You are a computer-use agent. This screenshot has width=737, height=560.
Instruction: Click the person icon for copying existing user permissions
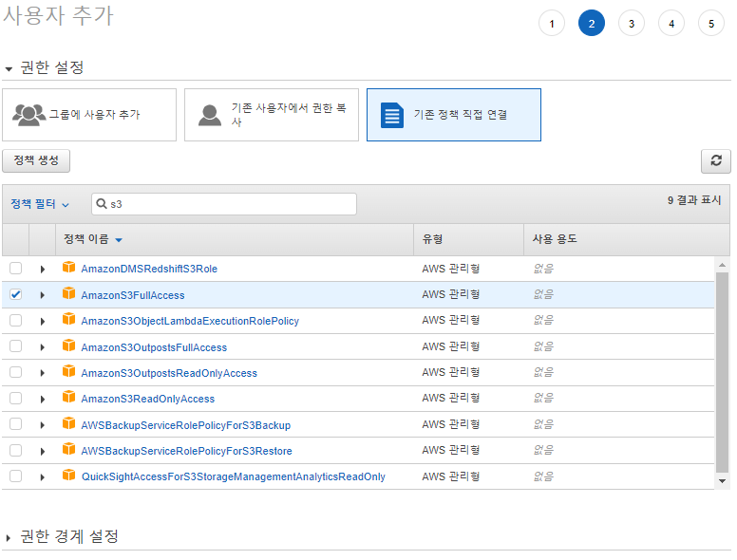pos(210,115)
